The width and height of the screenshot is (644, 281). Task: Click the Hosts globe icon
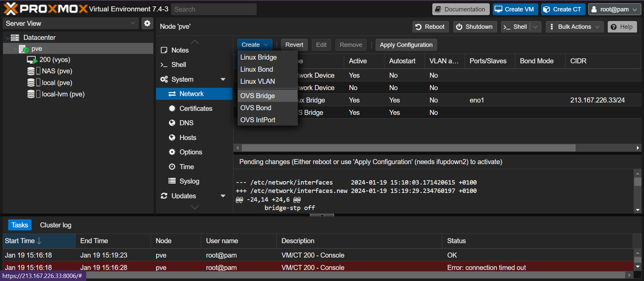tap(172, 138)
